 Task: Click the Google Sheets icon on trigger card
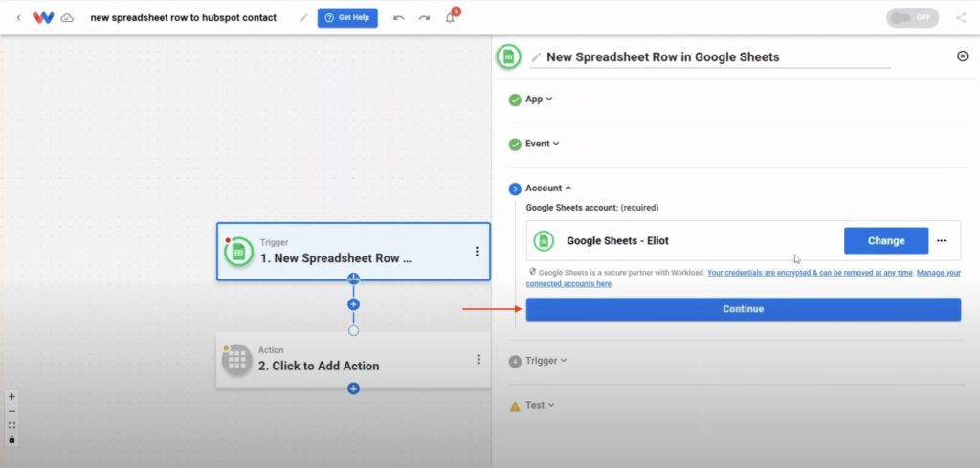coord(238,252)
